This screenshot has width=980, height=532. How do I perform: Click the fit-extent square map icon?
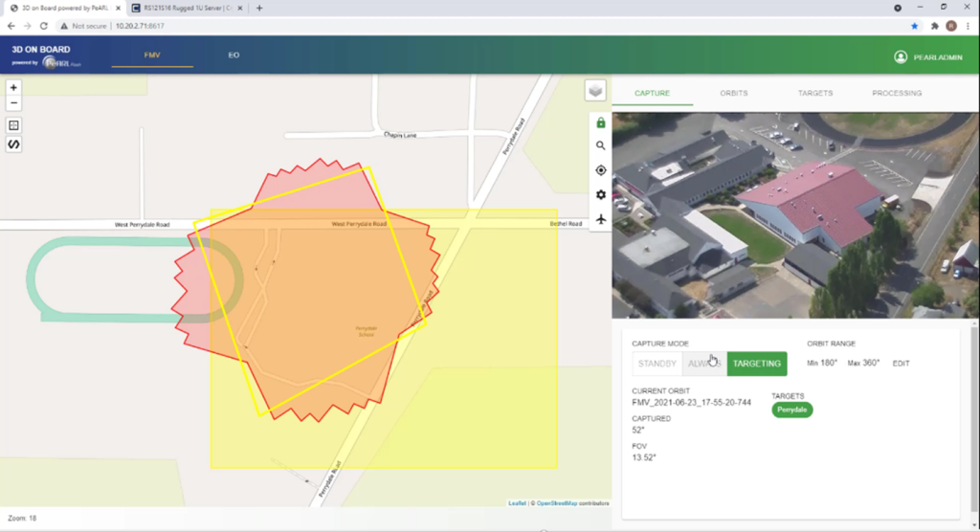coord(13,125)
